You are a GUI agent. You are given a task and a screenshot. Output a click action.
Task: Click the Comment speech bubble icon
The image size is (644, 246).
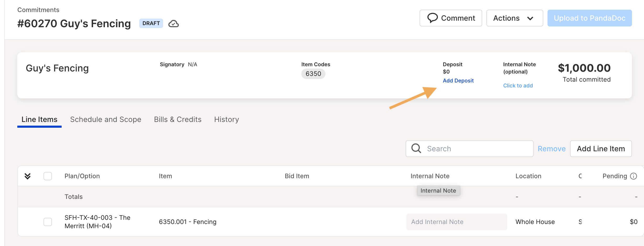[432, 18]
